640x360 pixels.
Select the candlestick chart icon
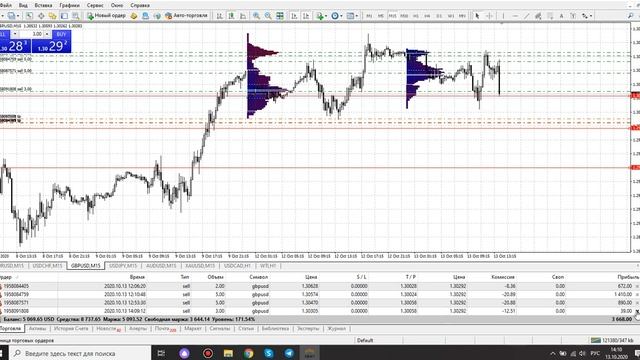(231, 16)
